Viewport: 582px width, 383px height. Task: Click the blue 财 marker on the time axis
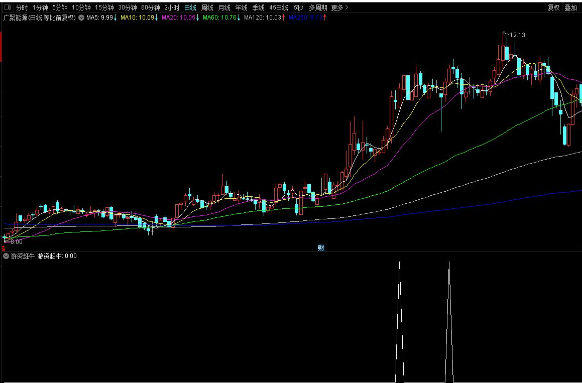tap(321, 248)
